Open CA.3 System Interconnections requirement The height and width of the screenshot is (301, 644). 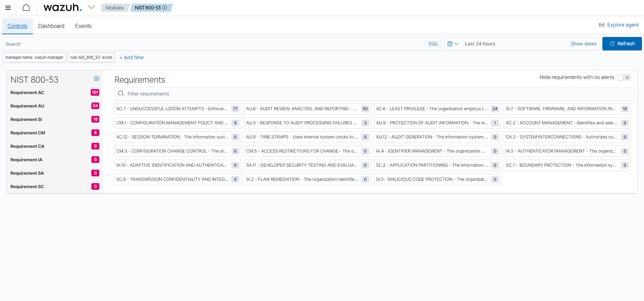click(x=567, y=137)
